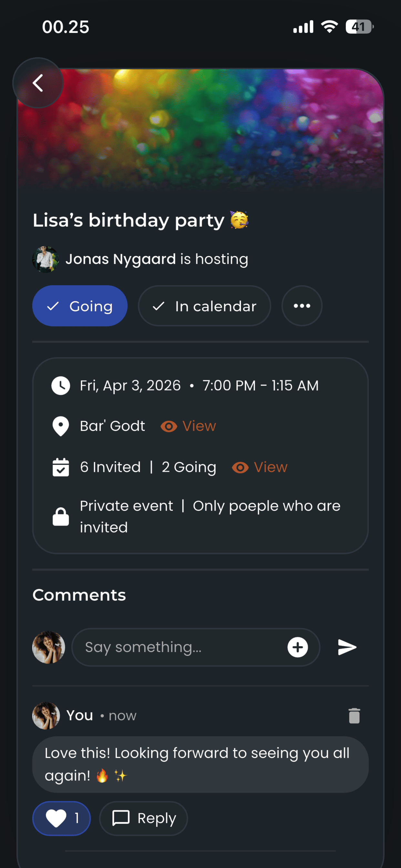
Task: Toggle the Going attendance button
Action: coord(80,305)
